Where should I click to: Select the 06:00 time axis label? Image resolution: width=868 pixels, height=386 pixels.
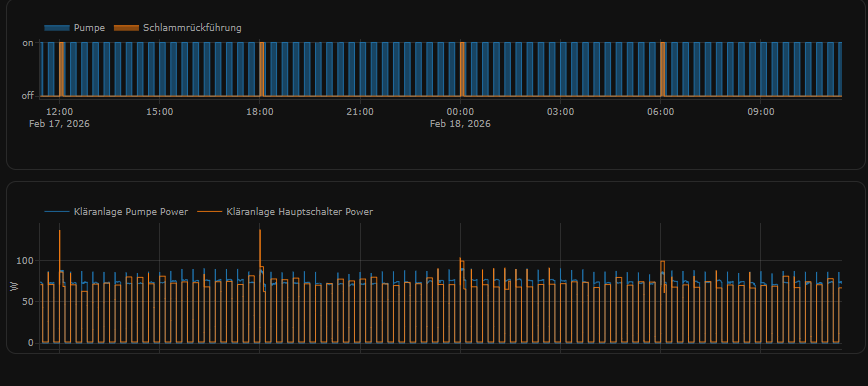point(660,112)
